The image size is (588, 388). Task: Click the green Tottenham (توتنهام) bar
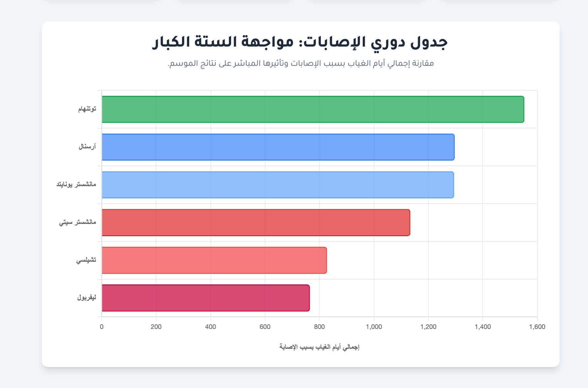pyautogui.click(x=313, y=109)
